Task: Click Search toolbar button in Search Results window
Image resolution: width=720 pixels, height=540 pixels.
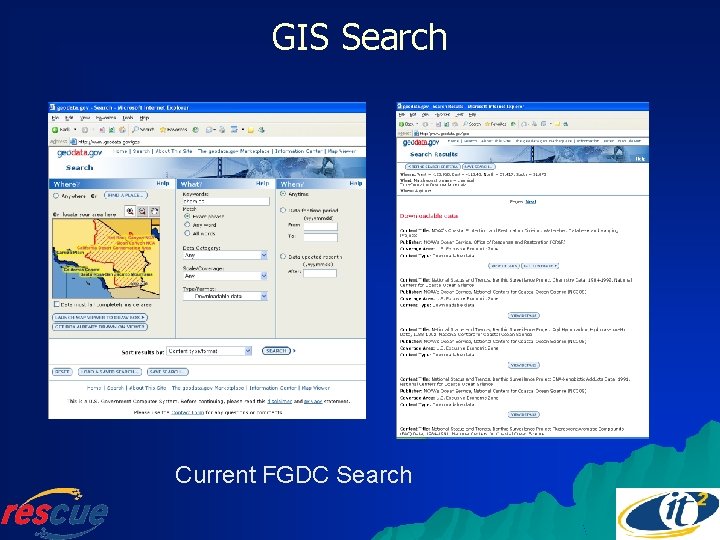Action: pyautogui.click(x=472, y=124)
